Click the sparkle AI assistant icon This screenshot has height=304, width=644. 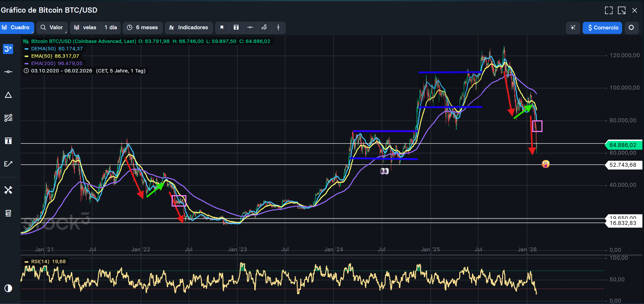(x=573, y=28)
